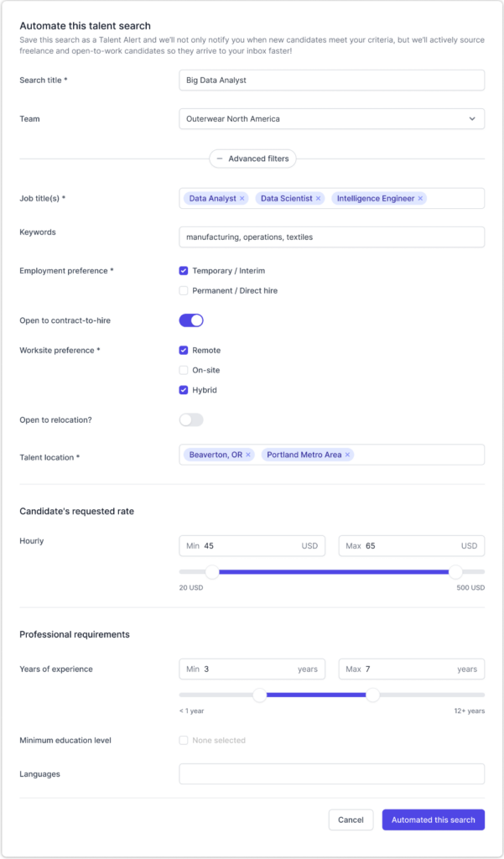The width and height of the screenshot is (504, 859).
Task: Uncheck the Remote worksite checkbox
Action: (184, 350)
